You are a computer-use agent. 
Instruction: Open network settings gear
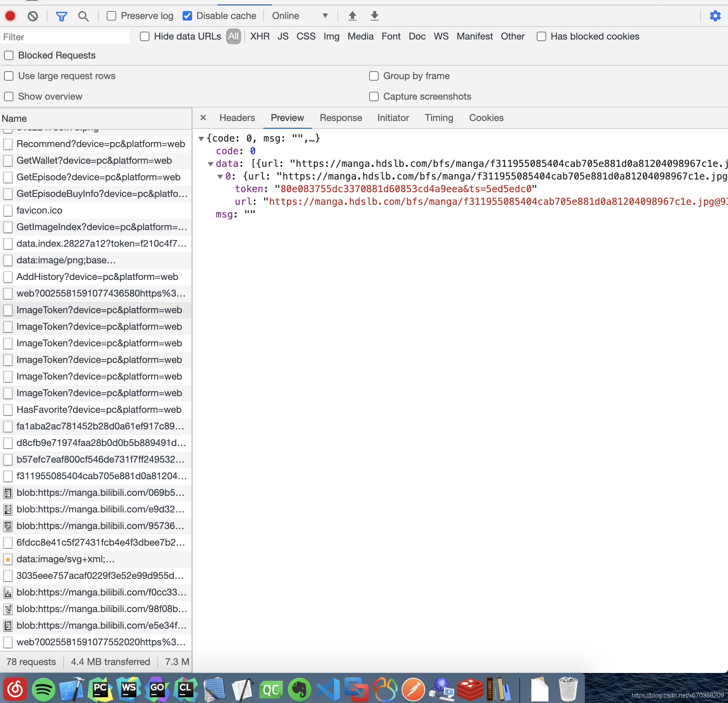click(715, 16)
